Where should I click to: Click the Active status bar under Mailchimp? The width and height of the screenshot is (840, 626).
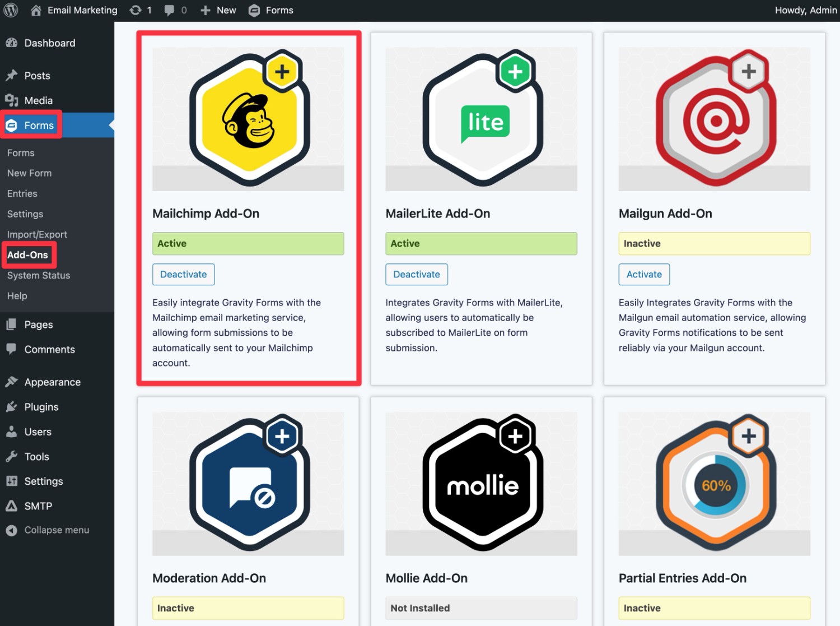point(248,244)
